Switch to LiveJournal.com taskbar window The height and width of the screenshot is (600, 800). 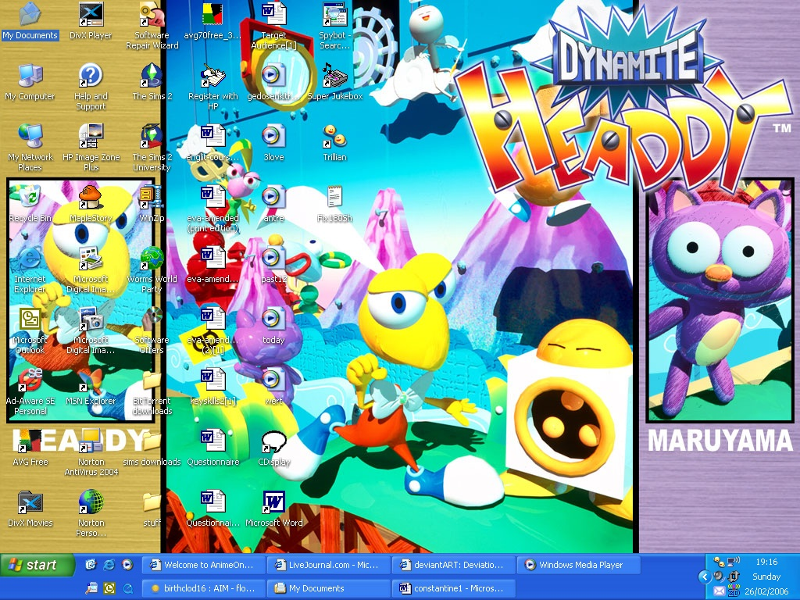tap(328, 565)
